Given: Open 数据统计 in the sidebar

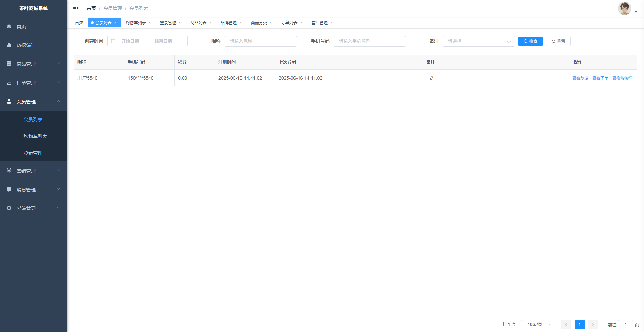Looking at the screenshot, I should 26,45.
